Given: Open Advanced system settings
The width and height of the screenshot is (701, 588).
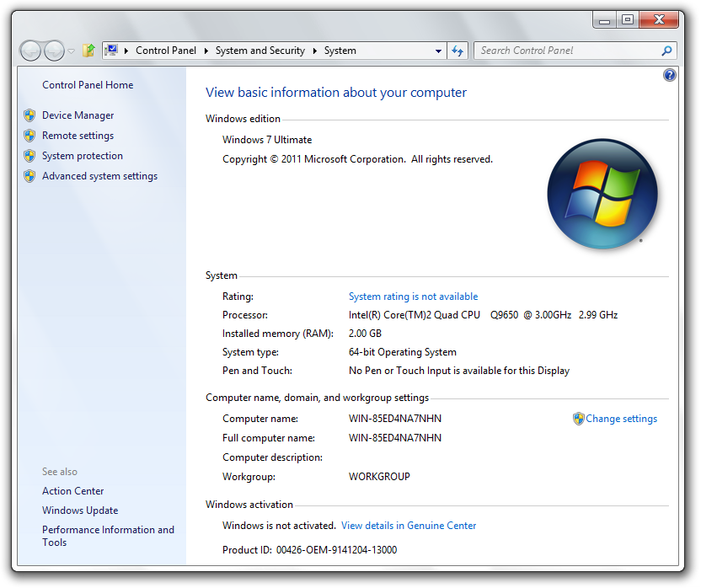Looking at the screenshot, I should pos(99,176).
